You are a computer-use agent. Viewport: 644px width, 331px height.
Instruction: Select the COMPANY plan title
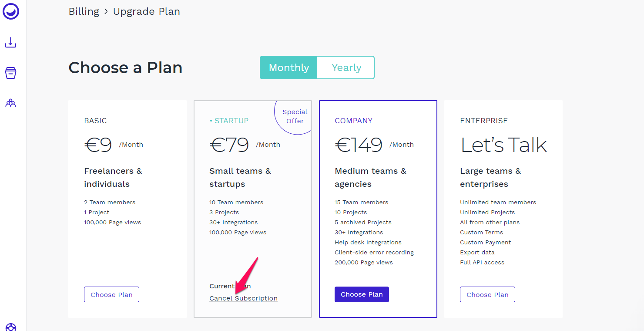(x=354, y=121)
